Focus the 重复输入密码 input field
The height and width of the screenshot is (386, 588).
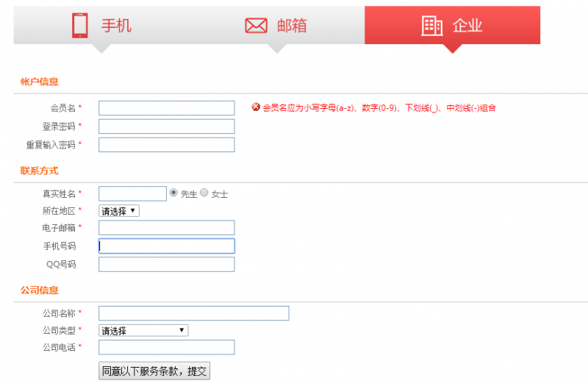pyautogui.click(x=167, y=145)
